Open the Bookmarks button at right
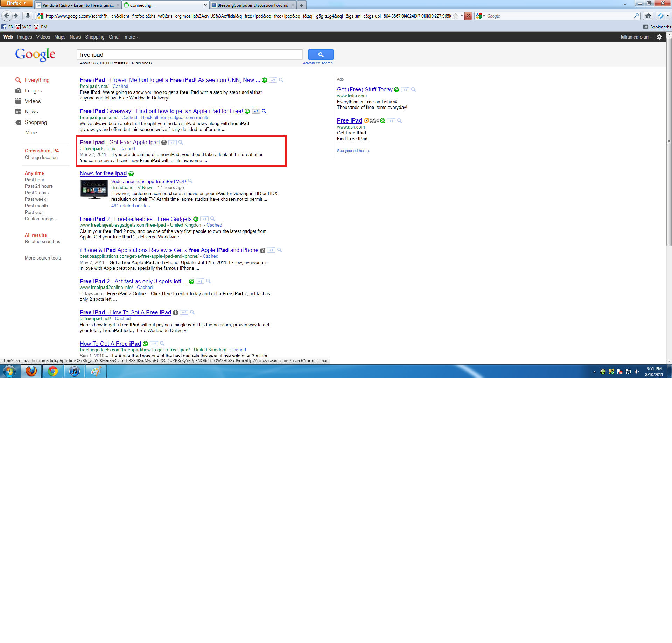 tap(657, 27)
